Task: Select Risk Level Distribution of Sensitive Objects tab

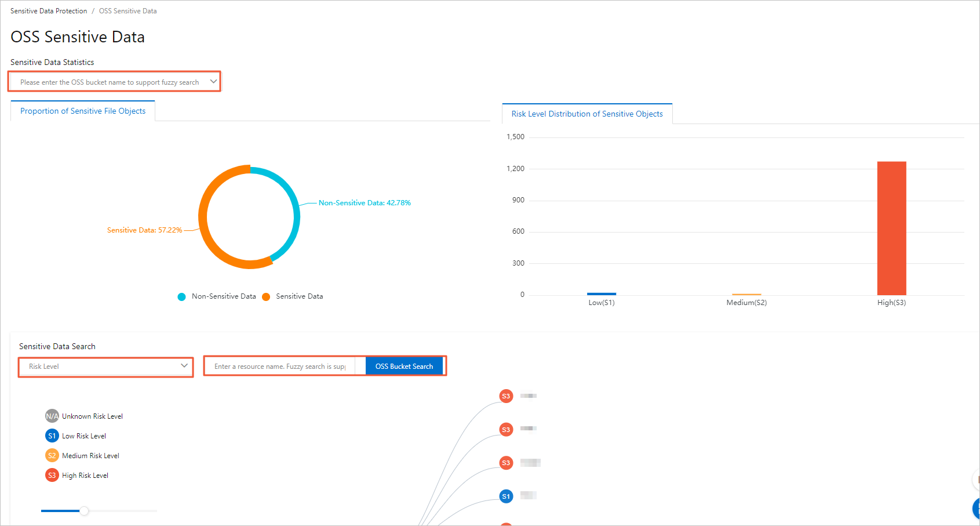Action: coord(587,114)
